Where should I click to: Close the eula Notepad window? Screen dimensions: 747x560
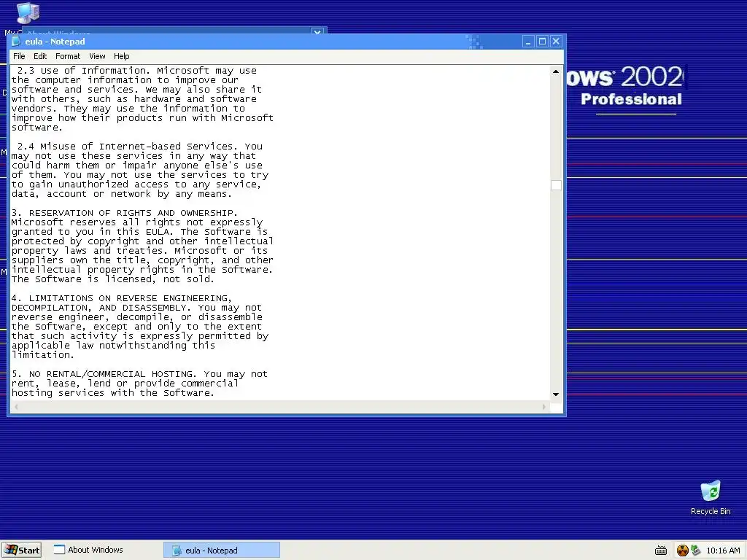(556, 42)
